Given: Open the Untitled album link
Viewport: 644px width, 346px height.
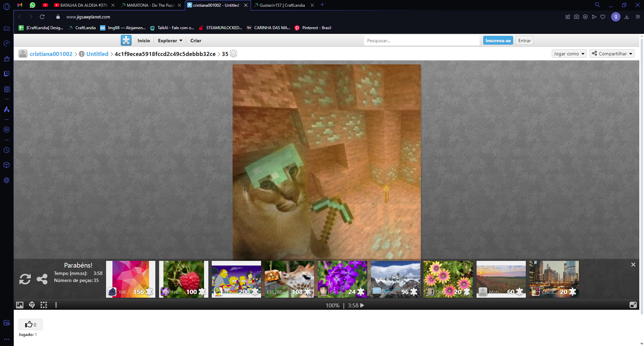Looking at the screenshot, I should pyautogui.click(x=97, y=54).
